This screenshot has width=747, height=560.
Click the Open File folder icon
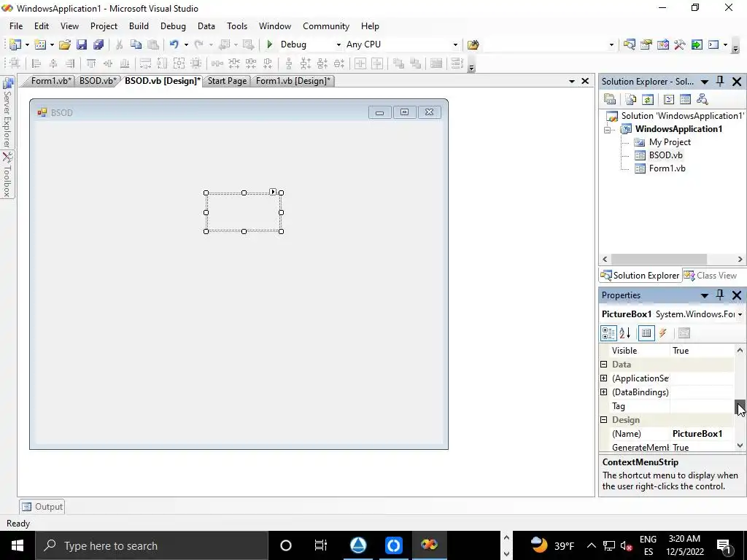[x=65, y=44]
